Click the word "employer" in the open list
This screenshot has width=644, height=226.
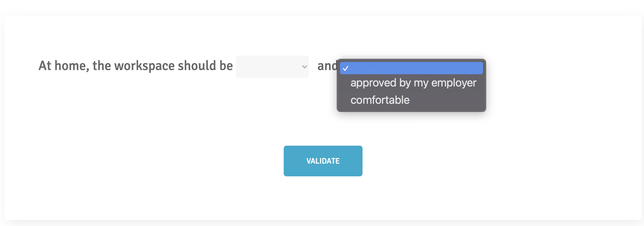[454, 83]
